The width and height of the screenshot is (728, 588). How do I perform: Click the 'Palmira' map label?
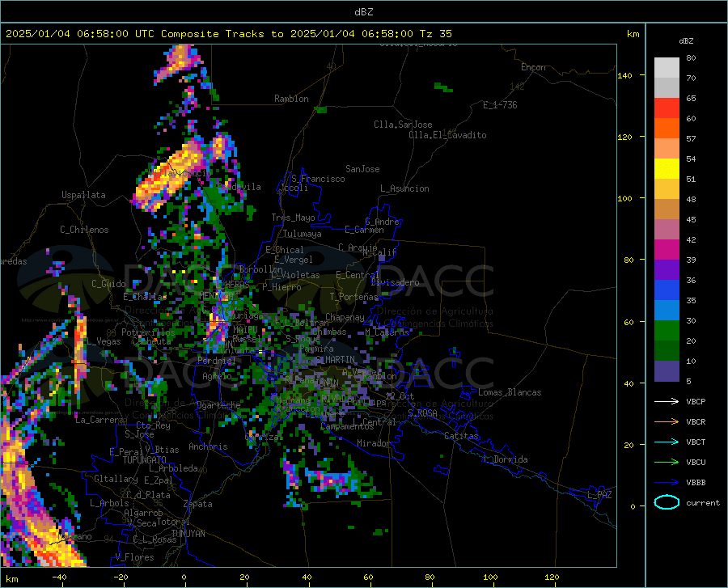(316, 348)
